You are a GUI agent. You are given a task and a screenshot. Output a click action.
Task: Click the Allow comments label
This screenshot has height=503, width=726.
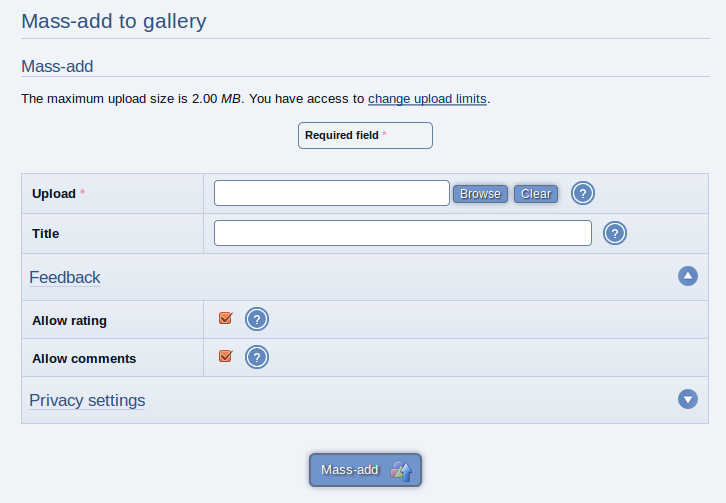(84, 358)
